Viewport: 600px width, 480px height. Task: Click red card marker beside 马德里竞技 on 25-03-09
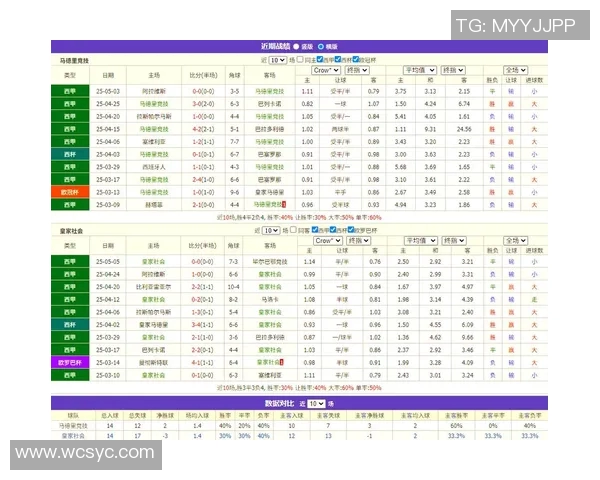click(x=285, y=204)
